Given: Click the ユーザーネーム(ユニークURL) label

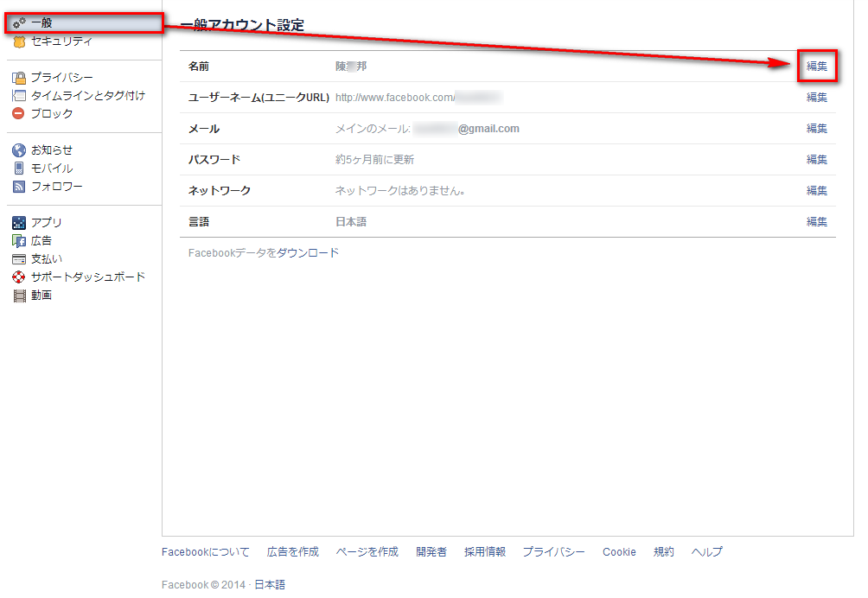Looking at the screenshot, I should tap(258, 98).
